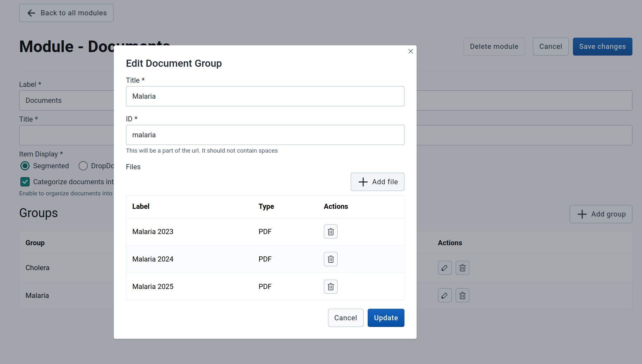Edit the Cholera group
642x364 pixels.
pyautogui.click(x=445, y=268)
